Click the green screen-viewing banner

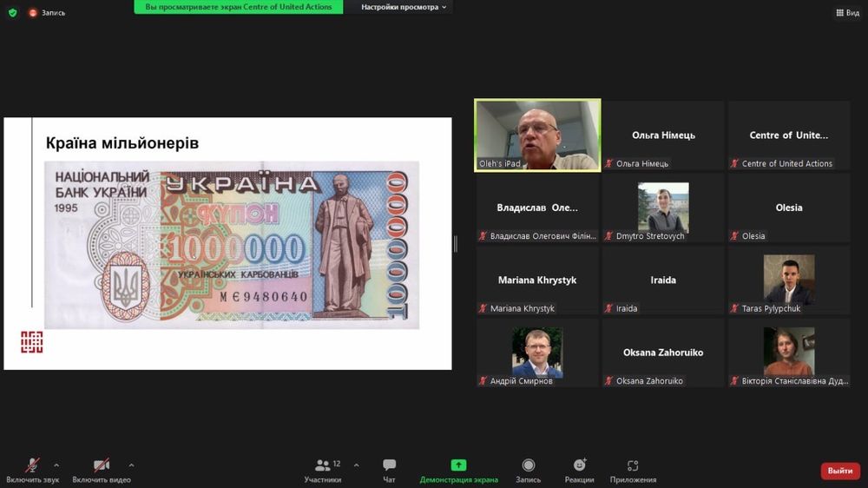[x=239, y=7]
